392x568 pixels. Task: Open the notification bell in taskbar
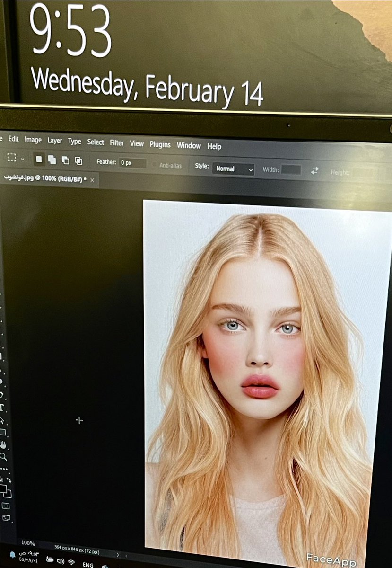tap(12, 554)
